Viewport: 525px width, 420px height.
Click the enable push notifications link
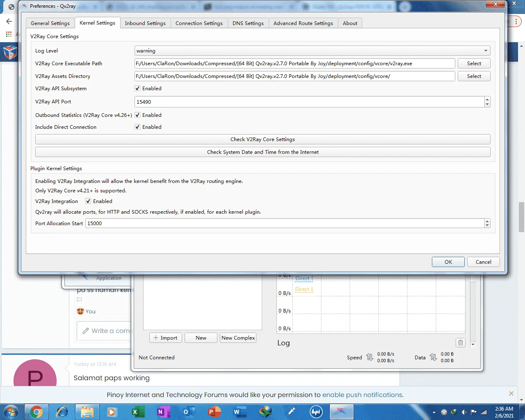[x=362, y=395]
